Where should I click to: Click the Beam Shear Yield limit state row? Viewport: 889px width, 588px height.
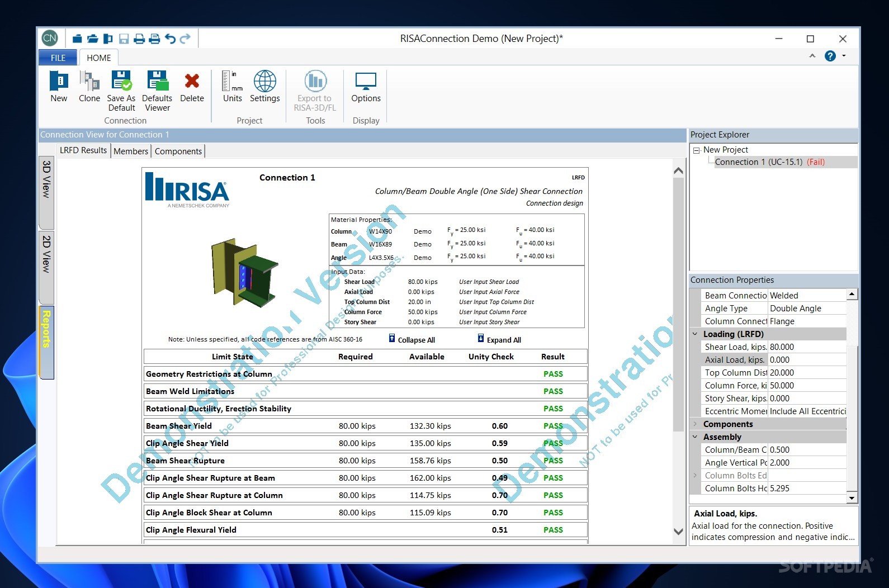point(365,426)
